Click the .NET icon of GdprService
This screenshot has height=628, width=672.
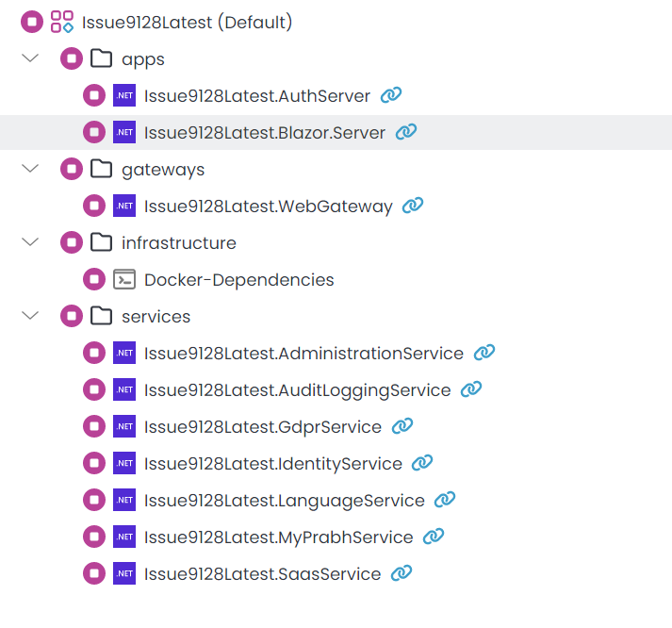pos(123,426)
